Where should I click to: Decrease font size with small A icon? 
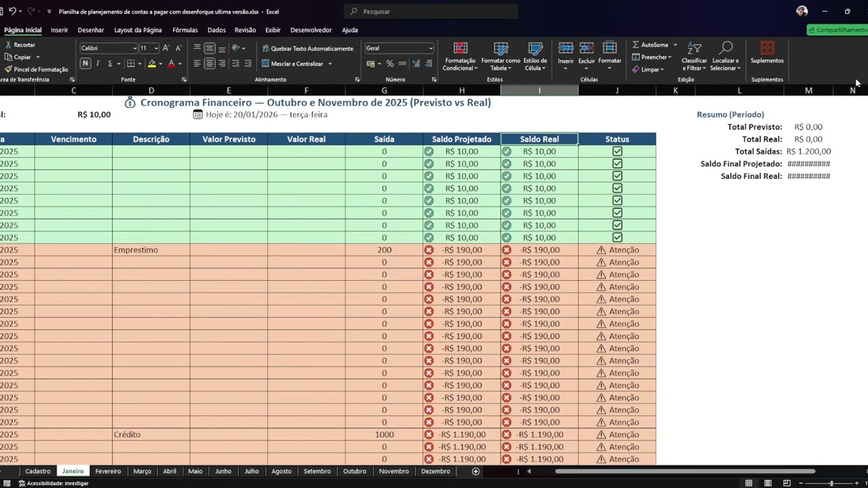click(x=178, y=48)
